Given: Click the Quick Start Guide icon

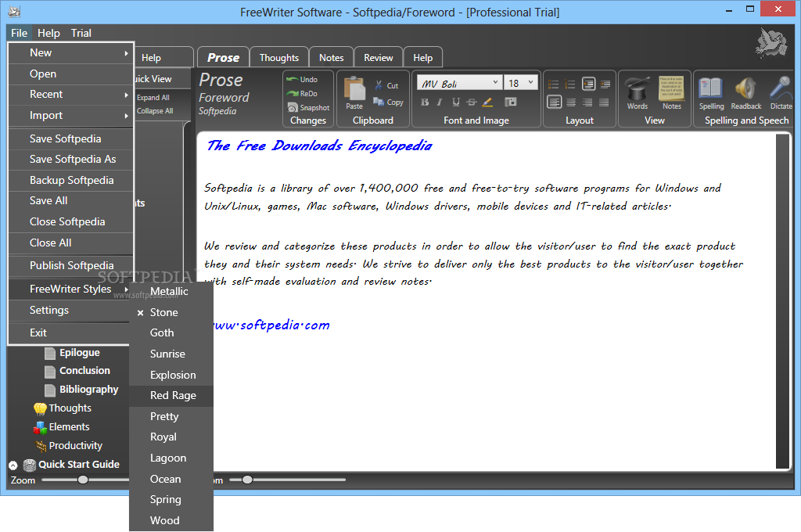Looking at the screenshot, I should coord(30,465).
